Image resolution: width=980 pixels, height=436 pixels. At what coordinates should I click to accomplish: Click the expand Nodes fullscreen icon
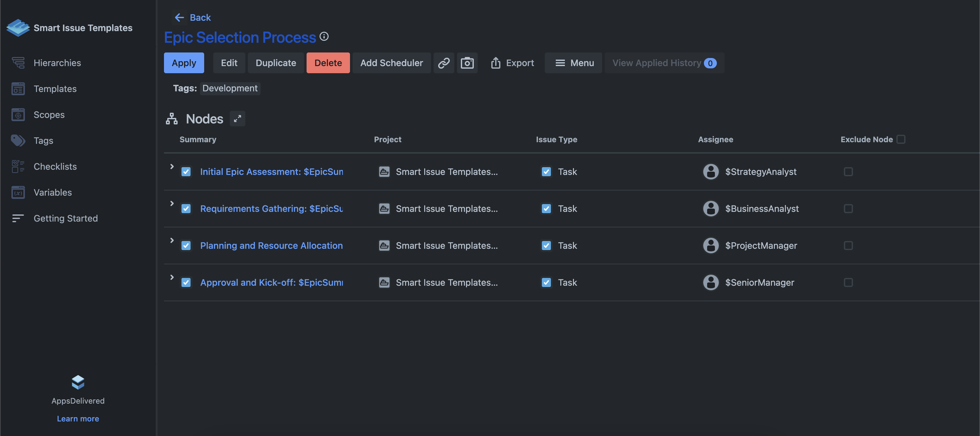[x=238, y=119]
